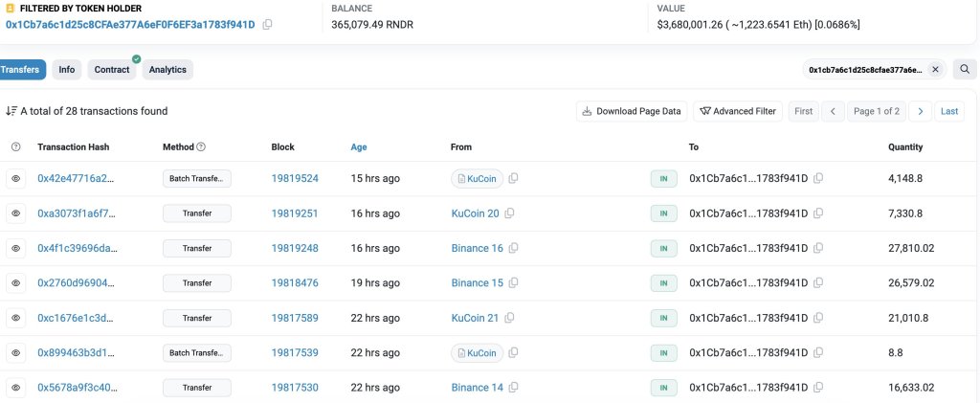Open block 19819524 link
The height and width of the screenshot is (403, 980).
[x=295, y=179]
